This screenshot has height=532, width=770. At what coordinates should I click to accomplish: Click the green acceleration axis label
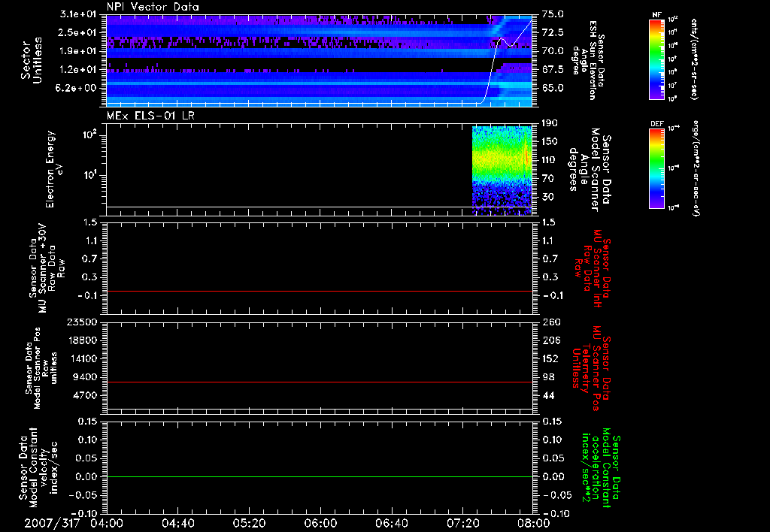coord(602,468)
